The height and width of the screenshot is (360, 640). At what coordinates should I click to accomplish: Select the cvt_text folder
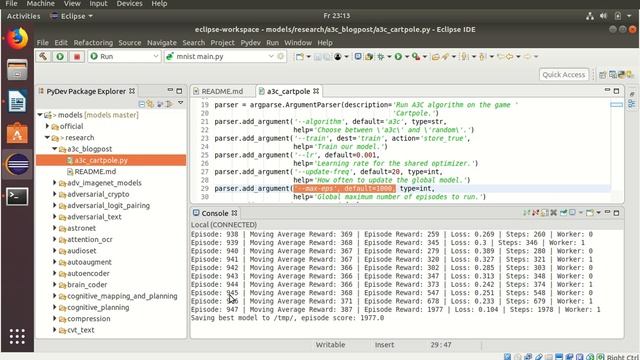pyautogui.click(x=80, y=330)
